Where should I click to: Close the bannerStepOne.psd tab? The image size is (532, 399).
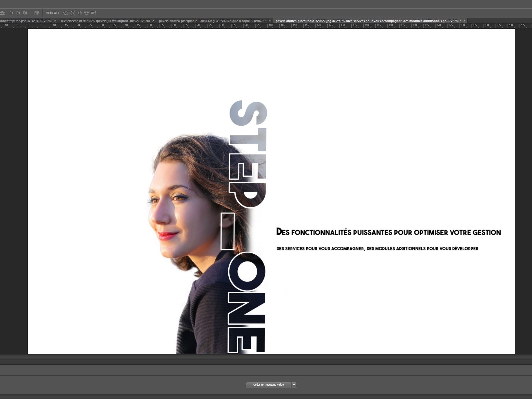55,21
